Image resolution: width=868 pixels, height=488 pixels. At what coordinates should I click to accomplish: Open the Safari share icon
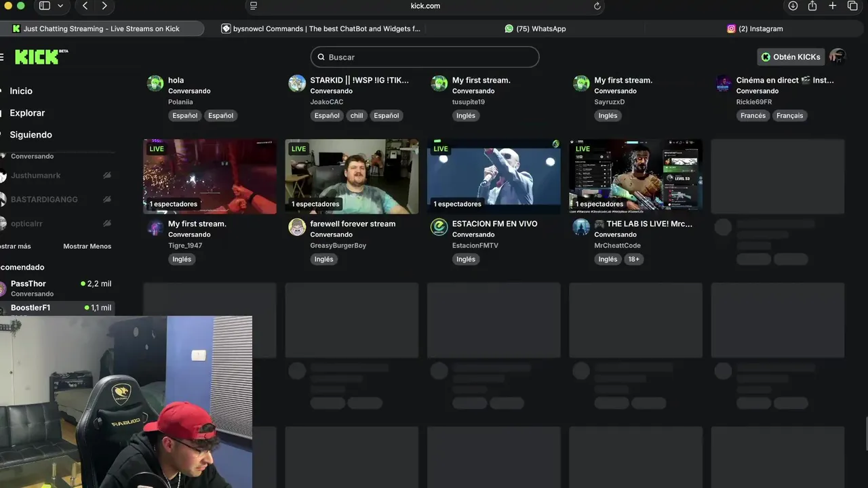pos(812,5)
